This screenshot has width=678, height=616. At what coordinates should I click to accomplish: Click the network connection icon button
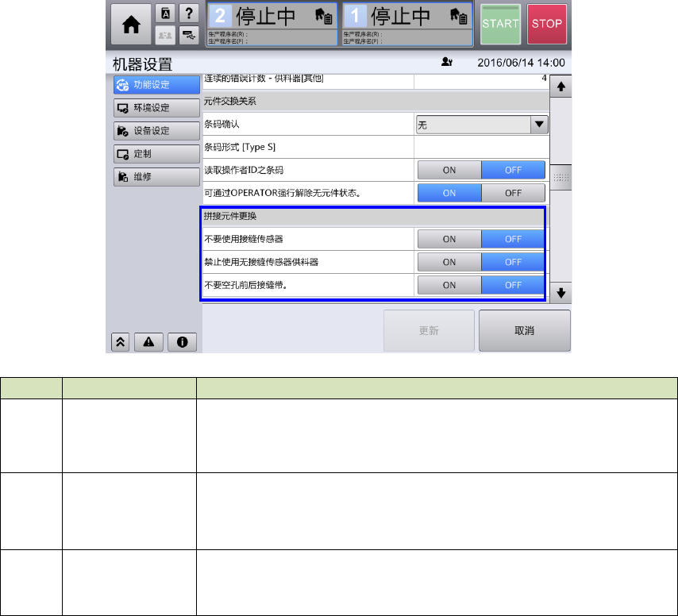tap(189, 35)
